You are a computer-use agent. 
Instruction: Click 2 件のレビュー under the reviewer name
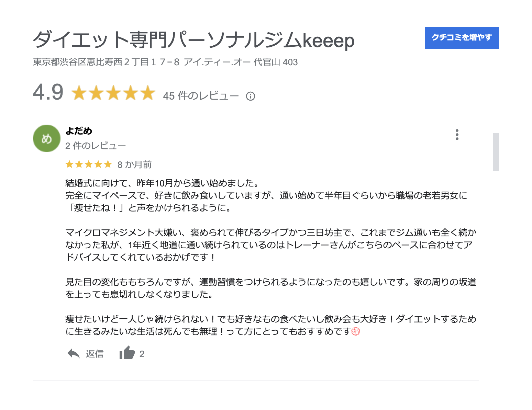96,146
